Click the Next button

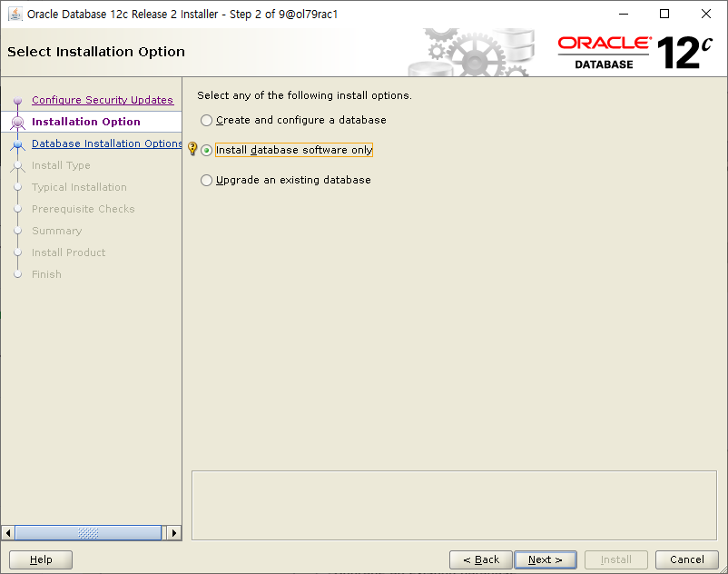[545, 559]
